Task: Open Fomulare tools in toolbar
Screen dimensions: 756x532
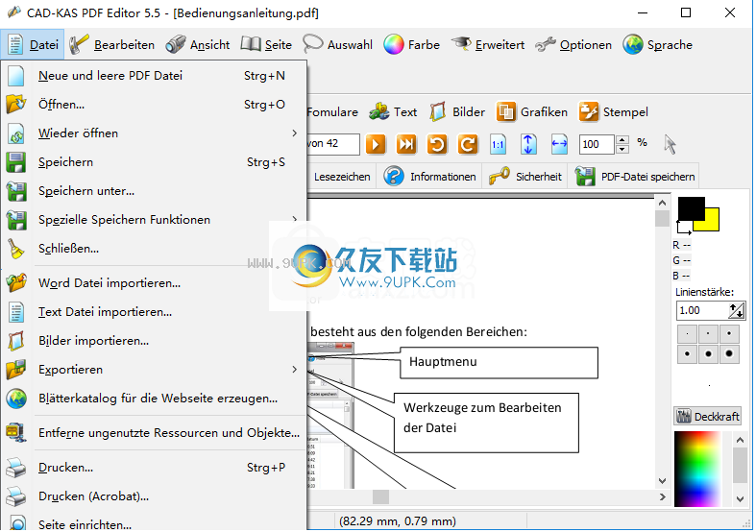Action: pos(332,111)
